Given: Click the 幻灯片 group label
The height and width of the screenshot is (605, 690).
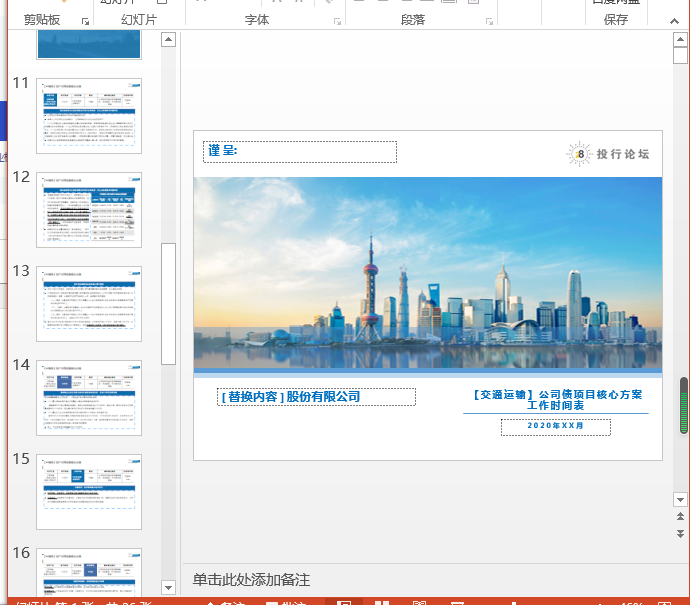Looking at the screenshot, I should point(139,20).
